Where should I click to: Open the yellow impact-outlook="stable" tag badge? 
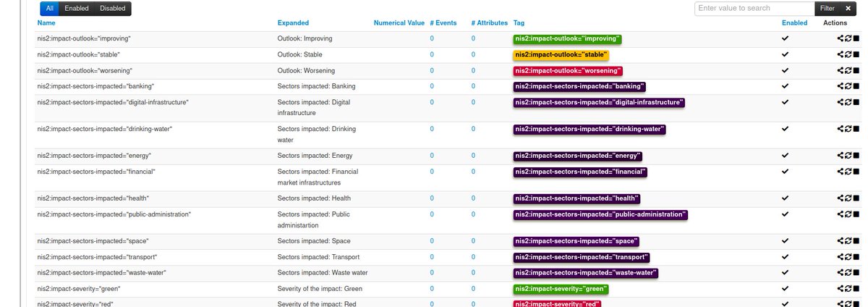[x=561, y=55]
